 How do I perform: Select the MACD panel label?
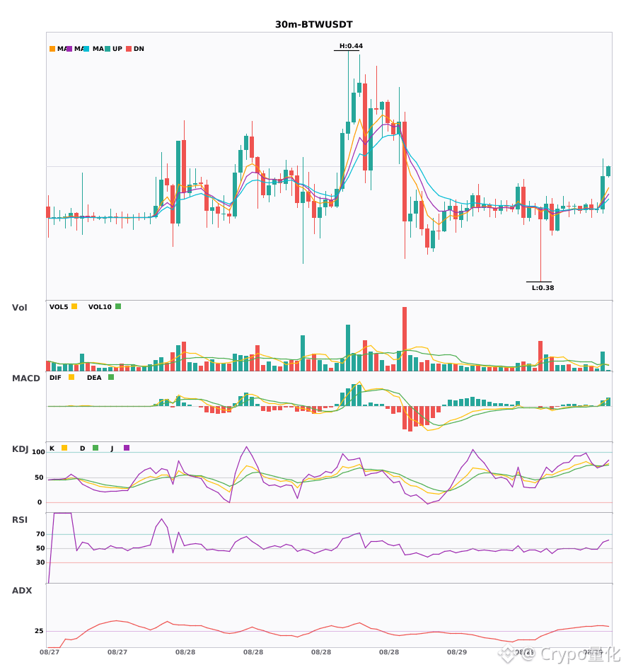(x=25, y=378)
